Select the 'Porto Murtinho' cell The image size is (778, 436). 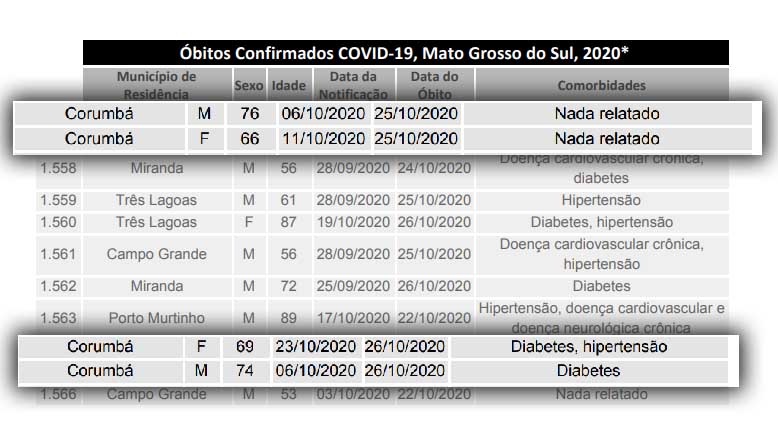click(156, 318)
